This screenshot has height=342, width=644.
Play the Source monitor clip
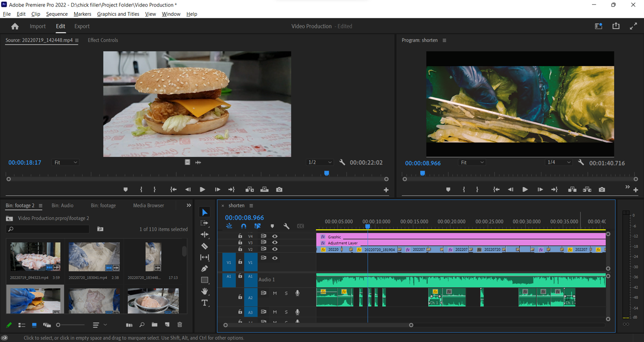[202, 189]
